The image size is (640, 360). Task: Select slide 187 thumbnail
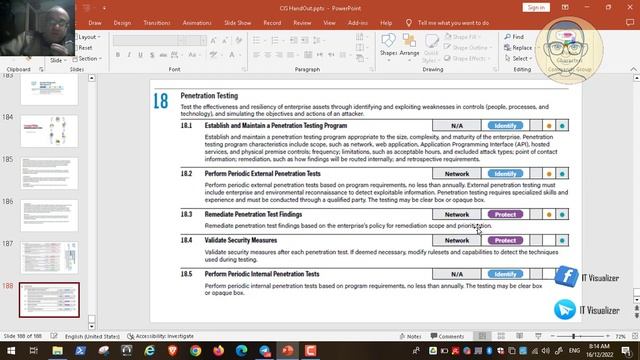[49, 258]
